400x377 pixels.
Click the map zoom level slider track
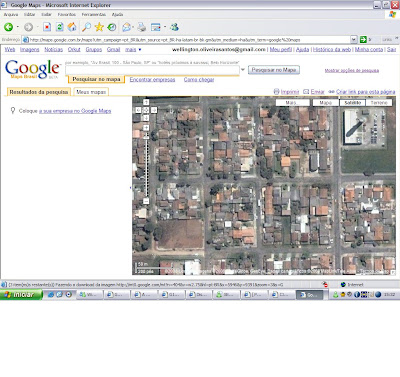tap(146, 164)
